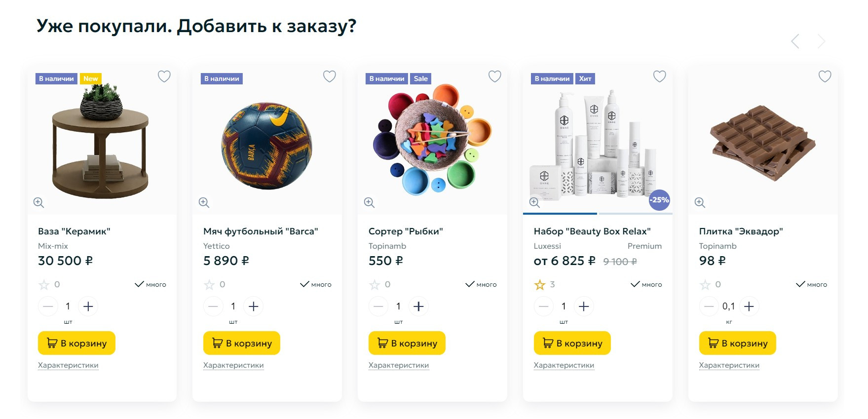This screenshot has width=868, height=419.
Task: Open Характеристики link under Сортер "Рыбки"
Action: tap(399, 365)
